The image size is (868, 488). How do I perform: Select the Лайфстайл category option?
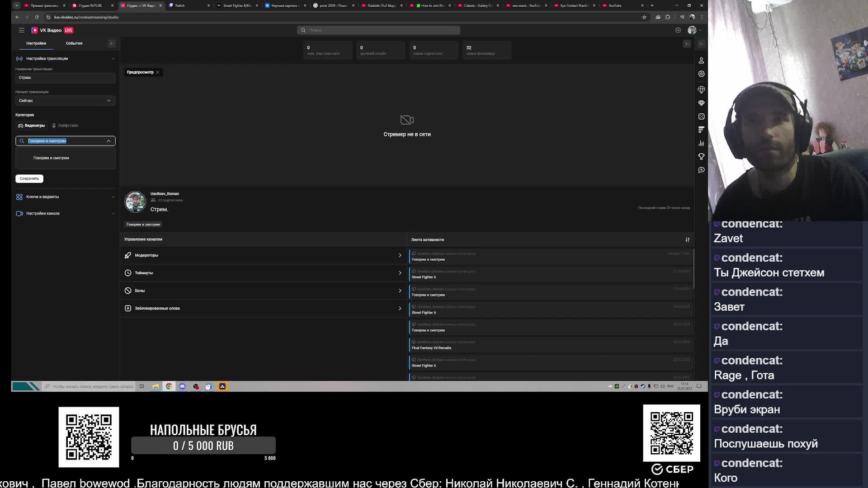pos(65,126)
